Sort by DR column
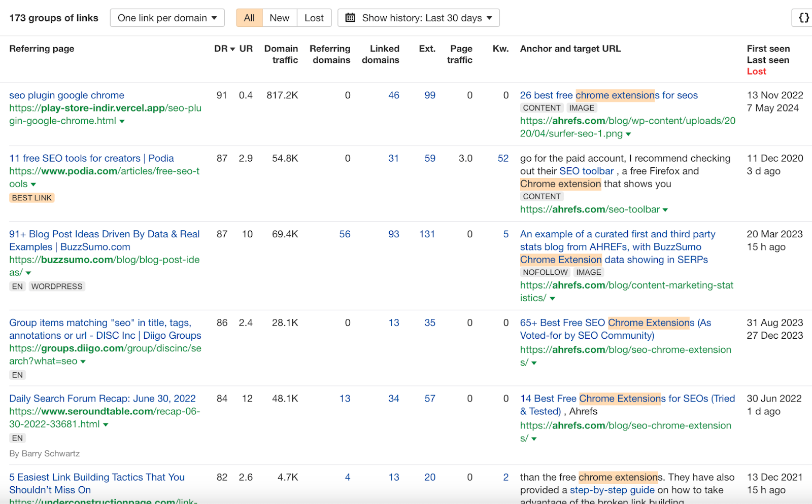This screenshot has height=504, width=812. tap(224, 49)
